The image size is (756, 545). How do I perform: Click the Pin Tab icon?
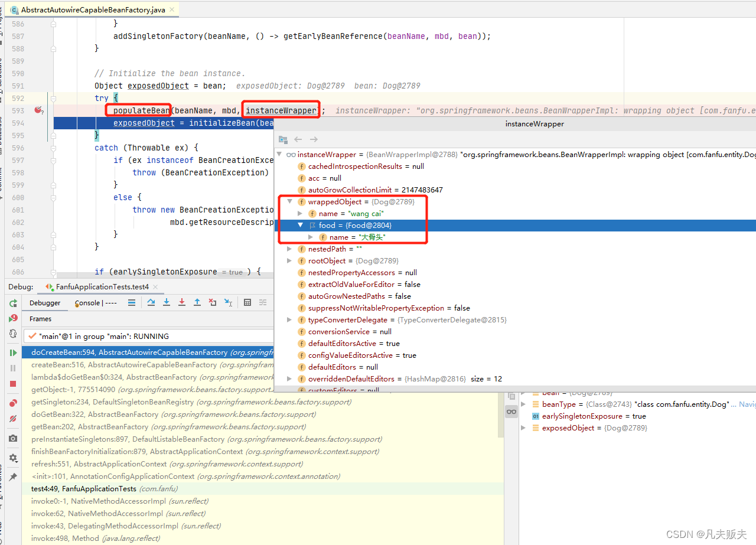13,477
